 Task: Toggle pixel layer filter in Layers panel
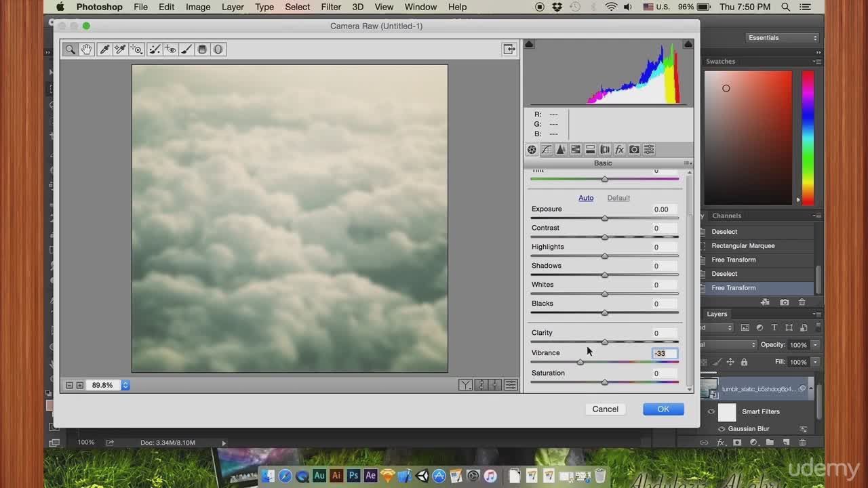click(x=745, y=327)
